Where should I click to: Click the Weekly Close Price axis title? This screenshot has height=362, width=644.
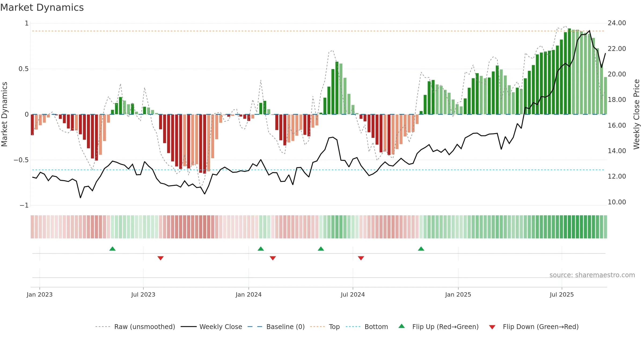point(637,114)
